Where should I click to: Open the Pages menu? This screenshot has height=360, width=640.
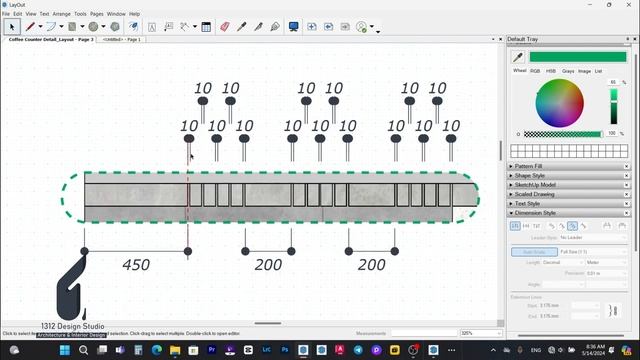pos(97,14)
